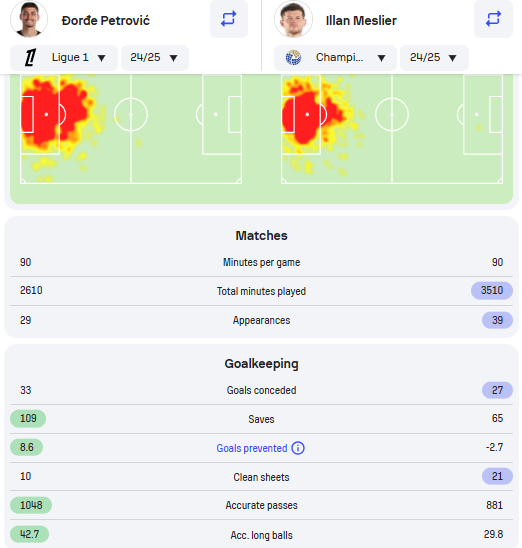Screen dimensions: 522x548
Task: Click Đorđe Petrović's profile photo
Action: [x=29, y=19]
